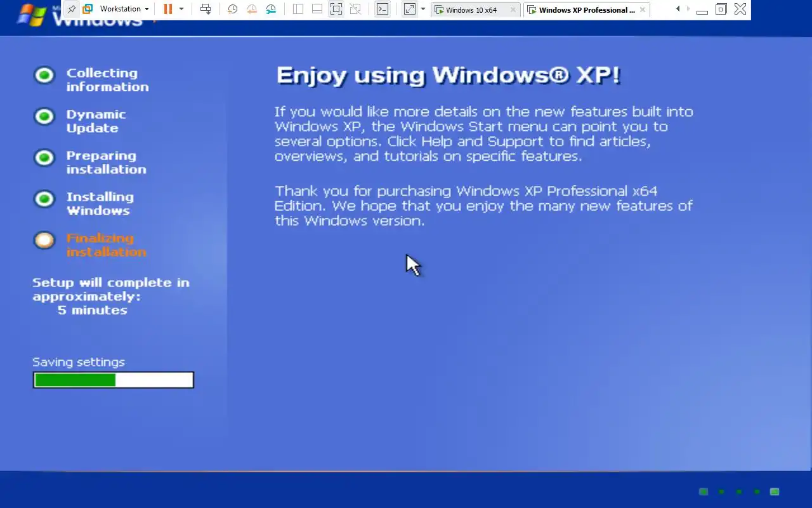The width and height of the screenshot is (812, 508).
Task: Close the Windows 10 x64 tab
Action: click(x=513, y=10)
